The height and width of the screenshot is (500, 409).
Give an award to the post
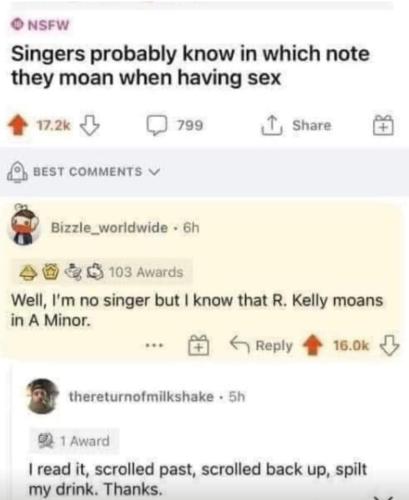383,125
